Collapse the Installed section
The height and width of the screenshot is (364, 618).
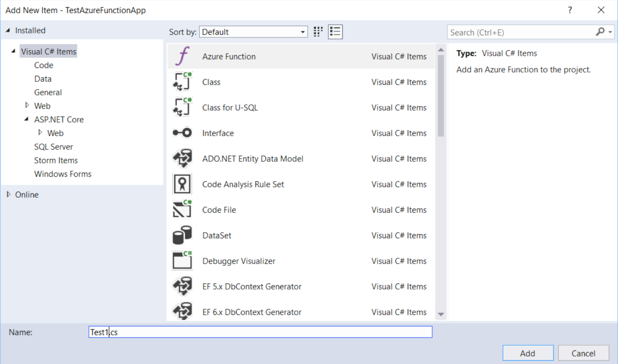[x=8, y=30]
